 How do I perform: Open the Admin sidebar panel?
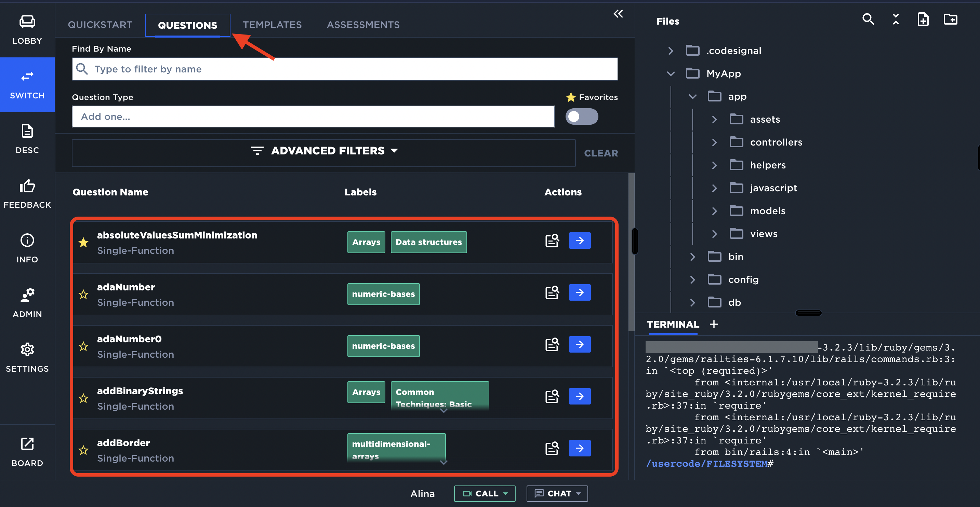pyautogui.click(x=27, y=303)
